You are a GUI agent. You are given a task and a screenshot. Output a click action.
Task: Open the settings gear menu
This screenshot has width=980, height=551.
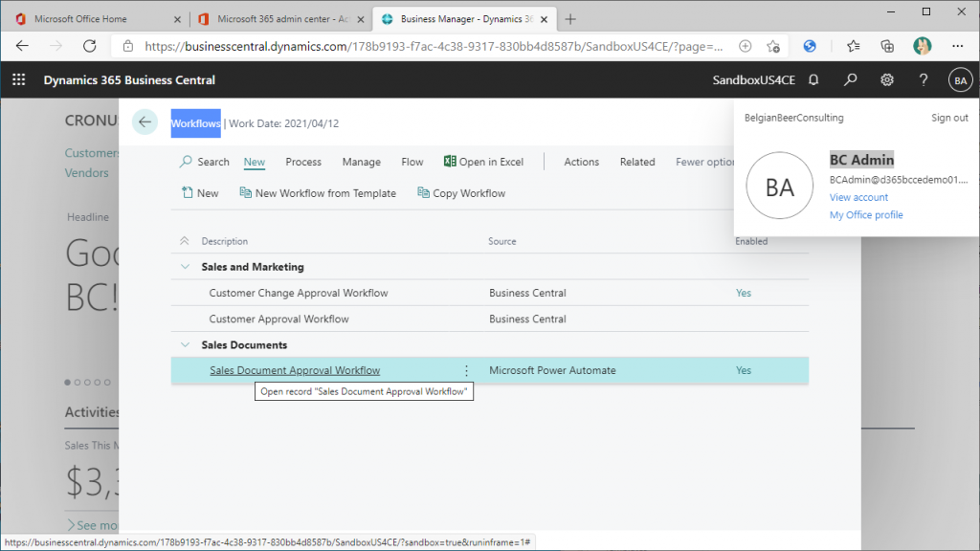(887, 80)
